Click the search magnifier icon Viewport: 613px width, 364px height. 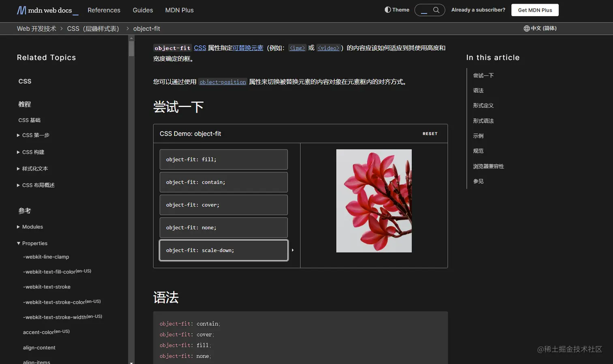click(x=436, y=10)
